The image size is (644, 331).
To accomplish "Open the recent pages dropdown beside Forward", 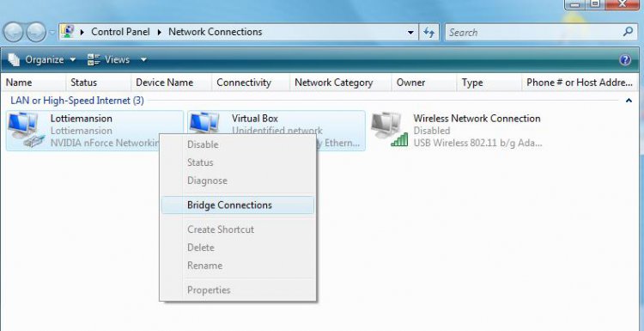I will (52, 32).
